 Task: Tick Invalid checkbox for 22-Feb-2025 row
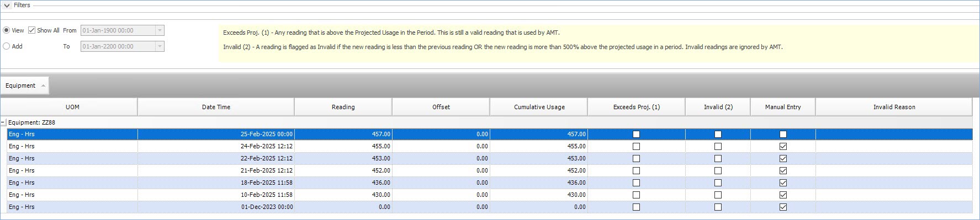(718, 158)
